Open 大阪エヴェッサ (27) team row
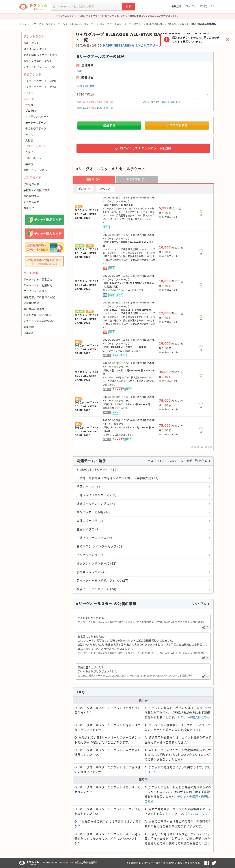The width and height of the screenshot is (235, 868). point(143,521)
